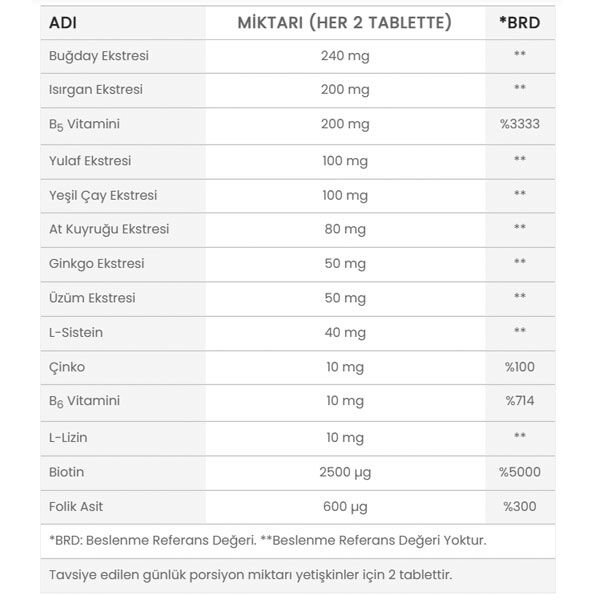Click the L-Sistein ingredient name
The width and height of the screenshot is (600, 600).
click(76, 332)
